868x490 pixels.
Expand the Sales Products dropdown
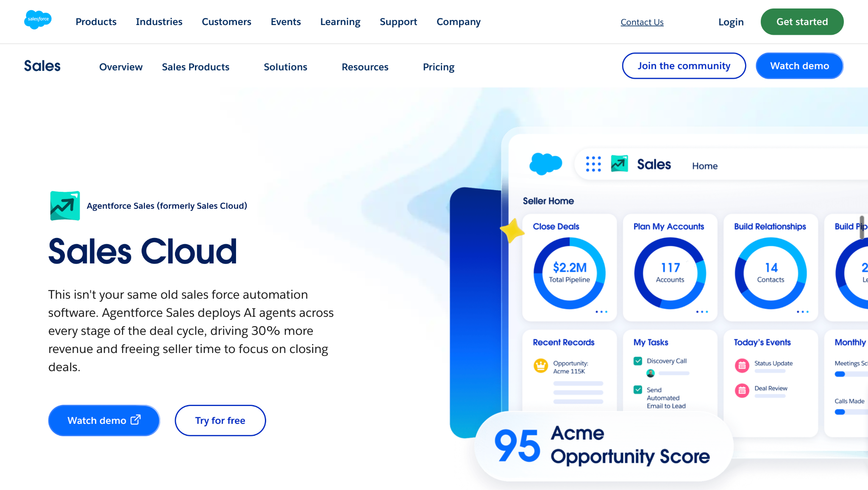tap(195, 67)
